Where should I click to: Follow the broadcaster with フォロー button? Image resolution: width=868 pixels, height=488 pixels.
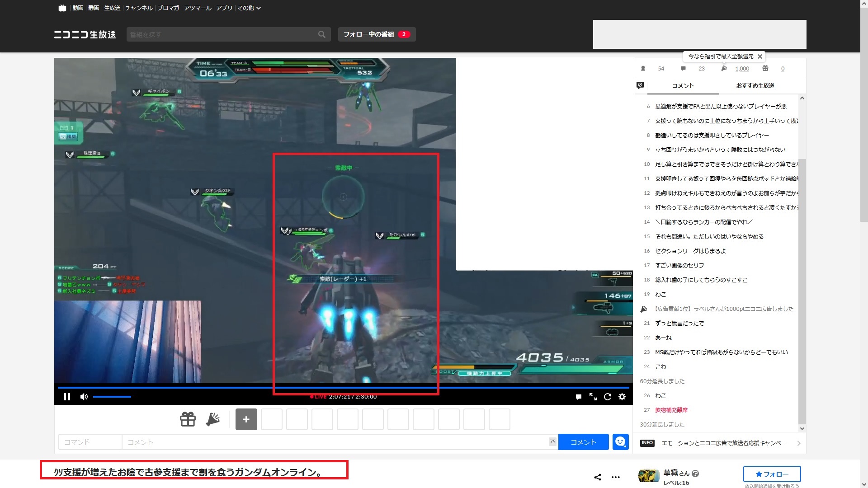coord(772,474)
